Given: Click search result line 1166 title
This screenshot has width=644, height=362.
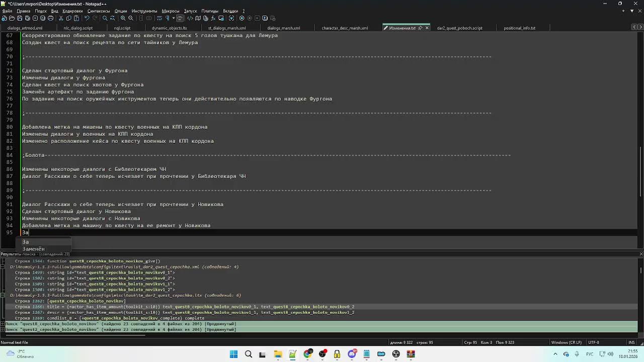Looking at the screenshot, I should (184, 307).
